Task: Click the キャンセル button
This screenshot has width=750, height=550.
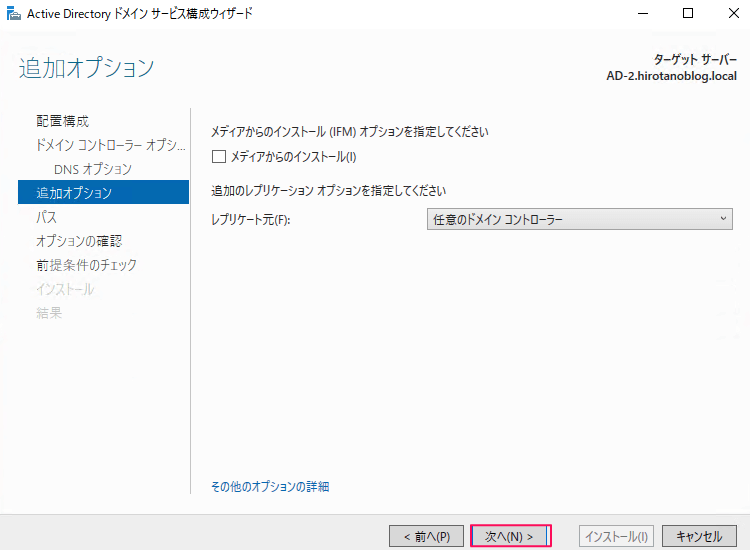Action: click(x=699, y=536)
